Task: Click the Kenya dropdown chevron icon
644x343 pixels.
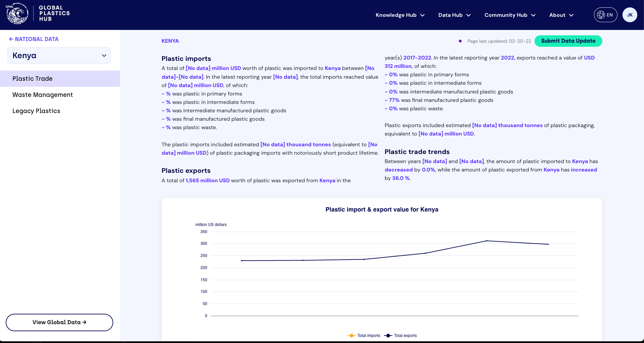Action: [104, 55]
